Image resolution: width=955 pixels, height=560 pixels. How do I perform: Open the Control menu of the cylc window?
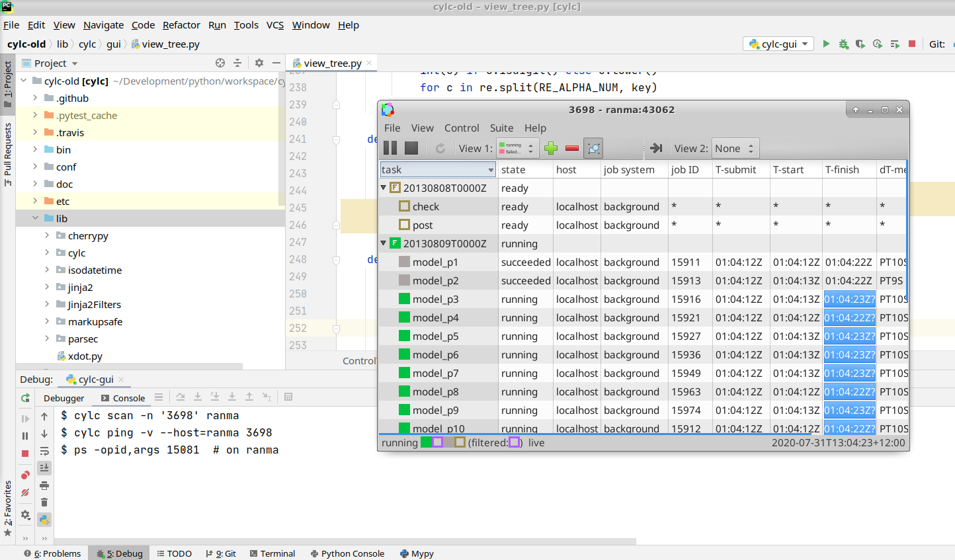coord(462,128)
